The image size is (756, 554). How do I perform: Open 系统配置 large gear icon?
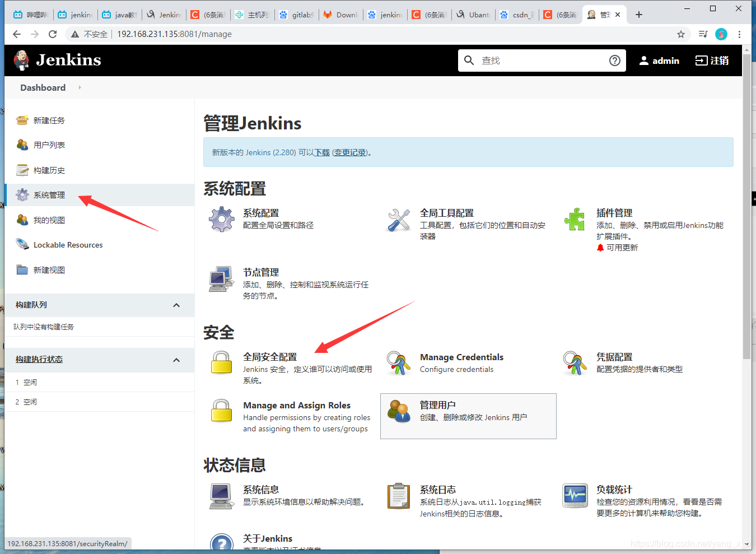[222, 219]
